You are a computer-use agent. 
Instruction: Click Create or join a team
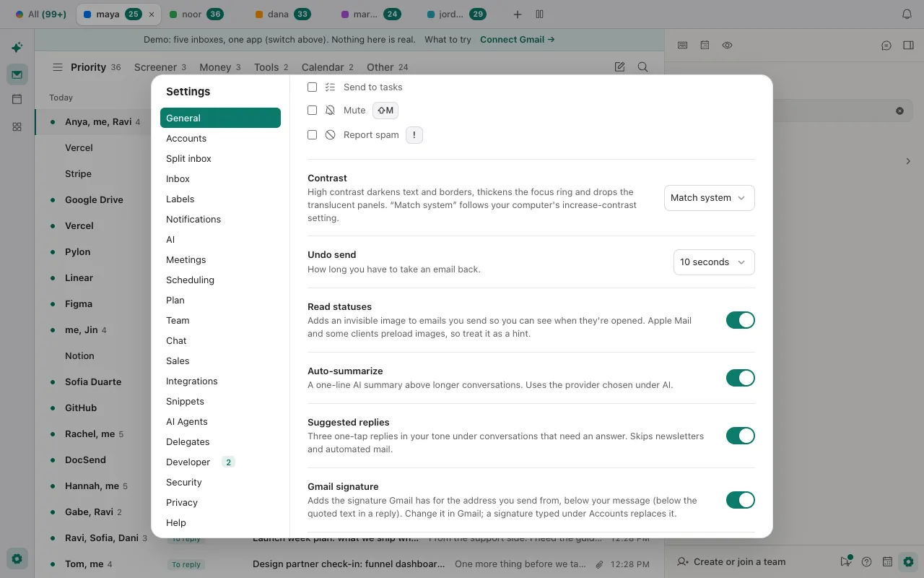[x=731, y=561]
